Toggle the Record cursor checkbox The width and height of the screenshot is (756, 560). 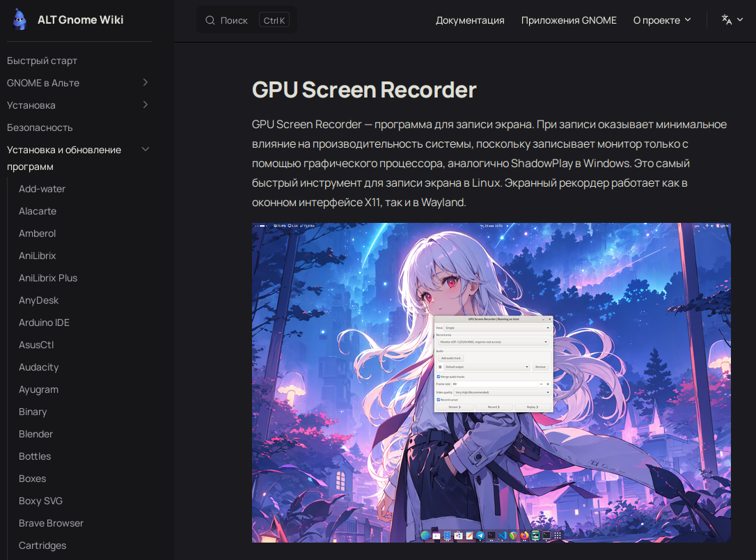[x=439, y=400]
